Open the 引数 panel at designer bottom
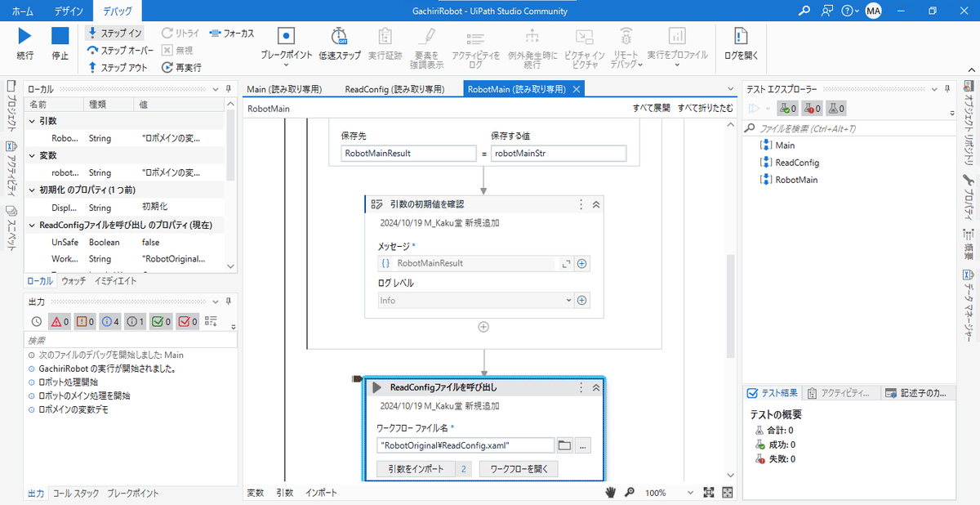Image resolution: width=980 pixels, height=505 pixels. coord(285,493)
